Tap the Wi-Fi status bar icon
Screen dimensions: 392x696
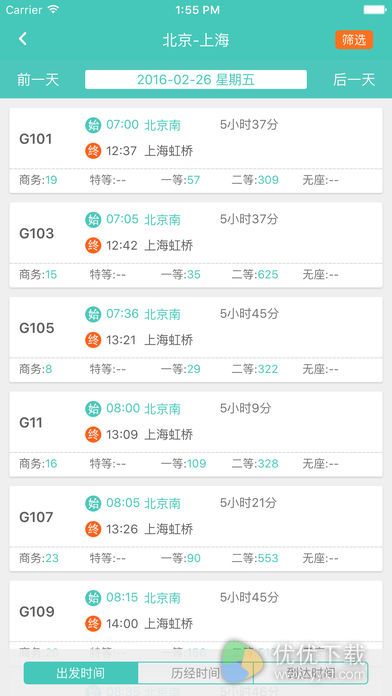54,10
